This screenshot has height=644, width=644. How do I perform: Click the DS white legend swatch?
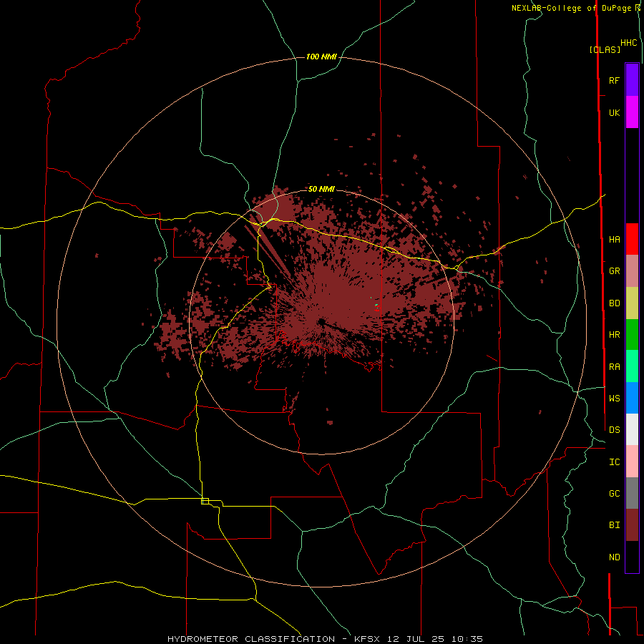tap(632, 429)
